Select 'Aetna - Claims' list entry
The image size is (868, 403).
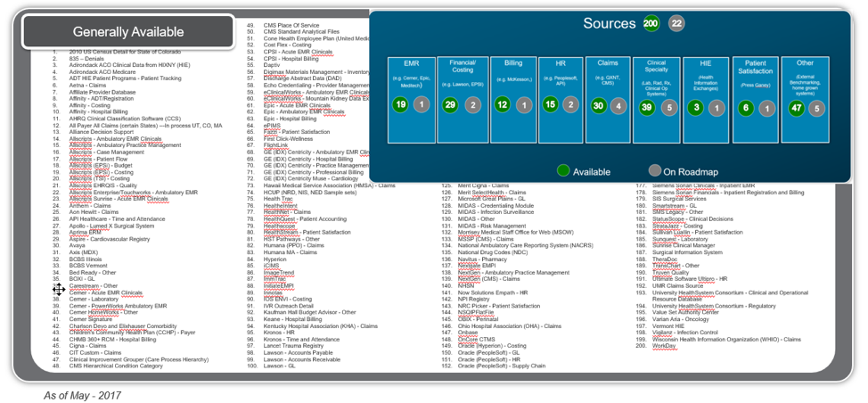[87, 86]
